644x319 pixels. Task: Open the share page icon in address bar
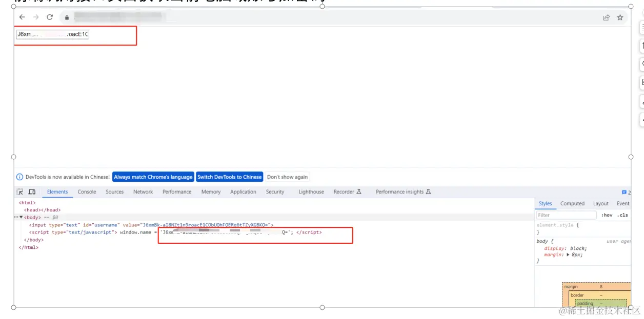[x=607, y=17]
